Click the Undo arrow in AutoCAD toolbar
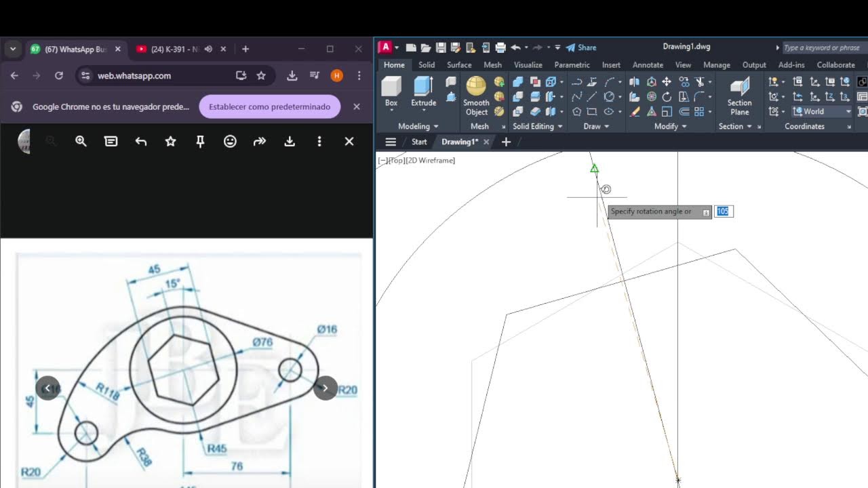Viewport: 868px width, 488px height. click(x=515, y=47)
